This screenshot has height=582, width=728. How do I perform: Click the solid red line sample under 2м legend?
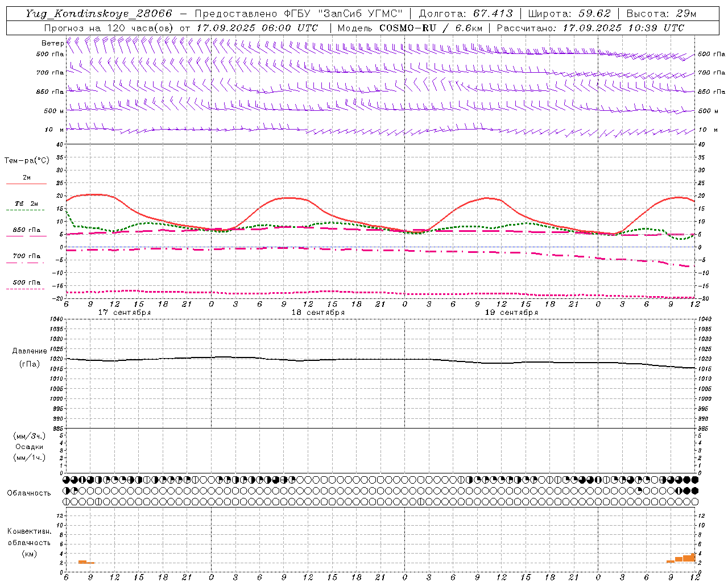click(x=26, y=184)
